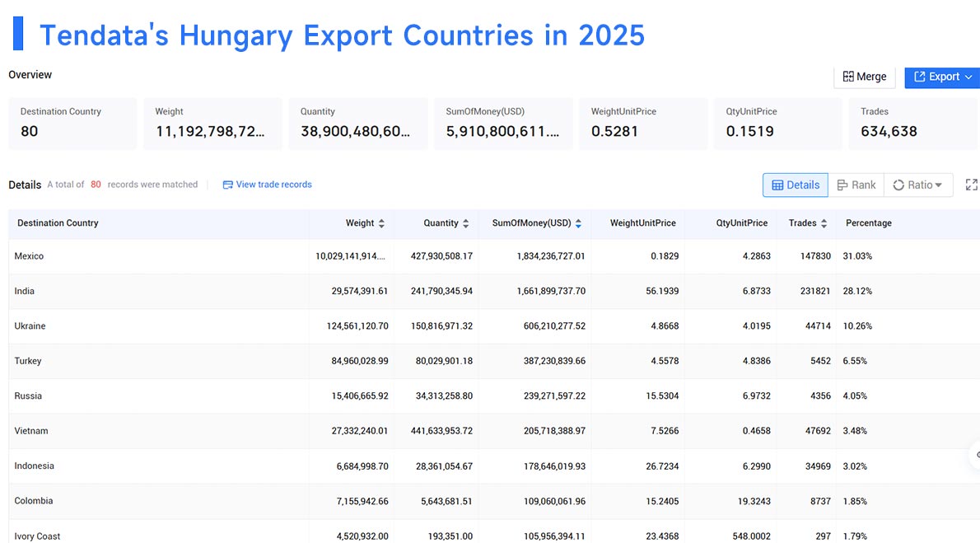The height and width of the screenshot is (543, 980).
Task: Click the Weight overview card
Action: [212, 124]
